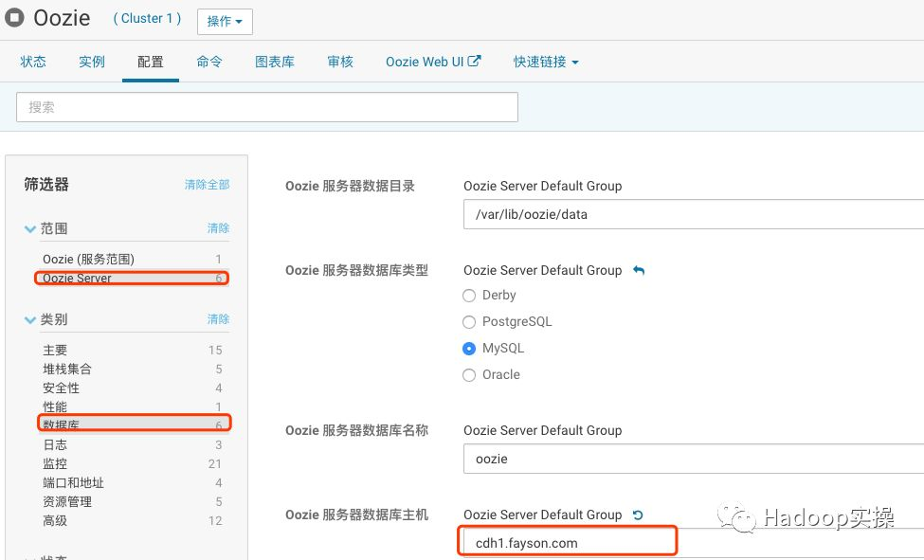Click the Oozie 服务器数据库主机 setting label
Screen dimensions: 924x560
tap(356, 515)
